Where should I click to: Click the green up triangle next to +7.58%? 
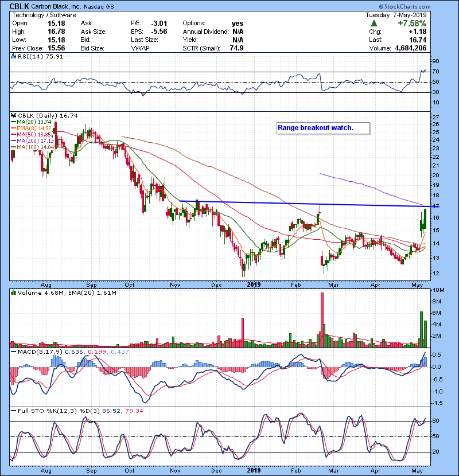pyautogui.click(x=374, y=24)
